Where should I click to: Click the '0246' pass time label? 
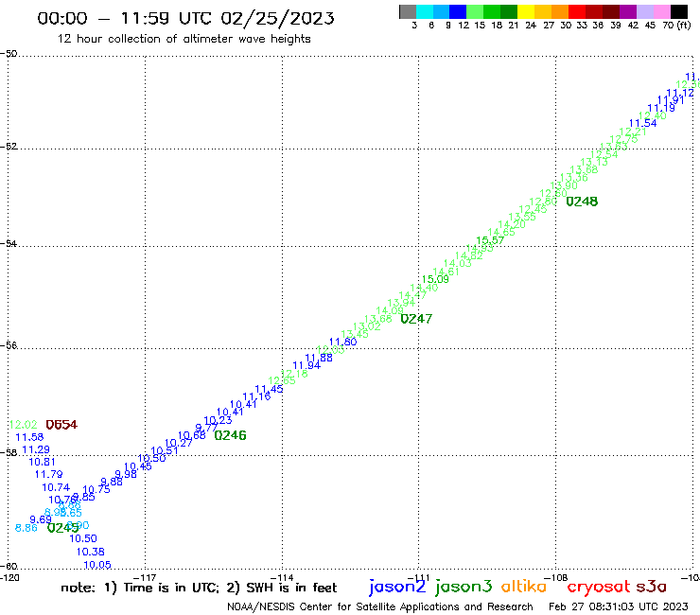click(231, 435)
